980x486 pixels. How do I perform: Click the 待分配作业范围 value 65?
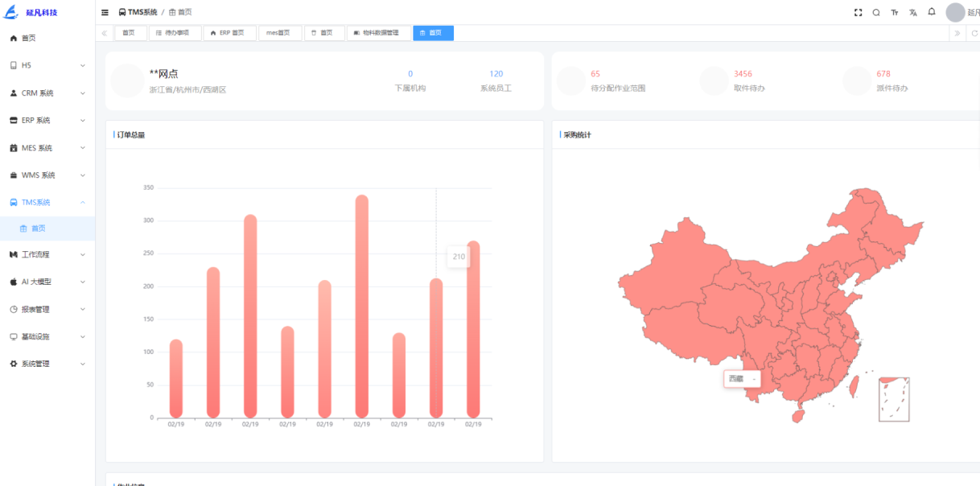tap(595, 74)
